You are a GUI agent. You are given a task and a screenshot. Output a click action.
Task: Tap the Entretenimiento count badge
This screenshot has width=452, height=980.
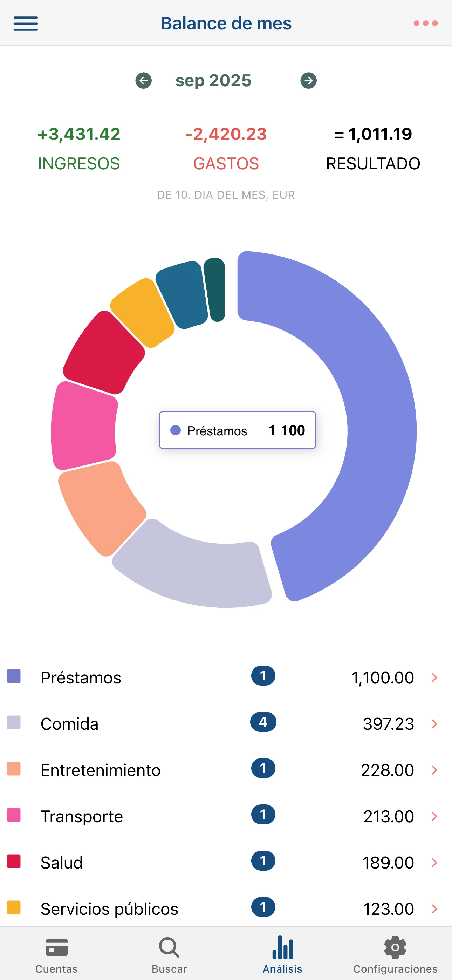point(263,768)
